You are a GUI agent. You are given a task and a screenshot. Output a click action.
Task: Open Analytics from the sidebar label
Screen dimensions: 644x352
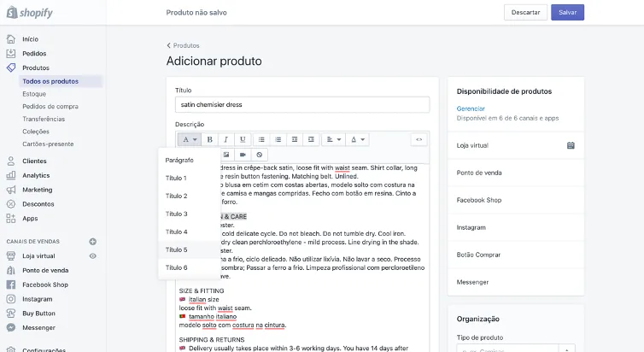tap(36, 175)
